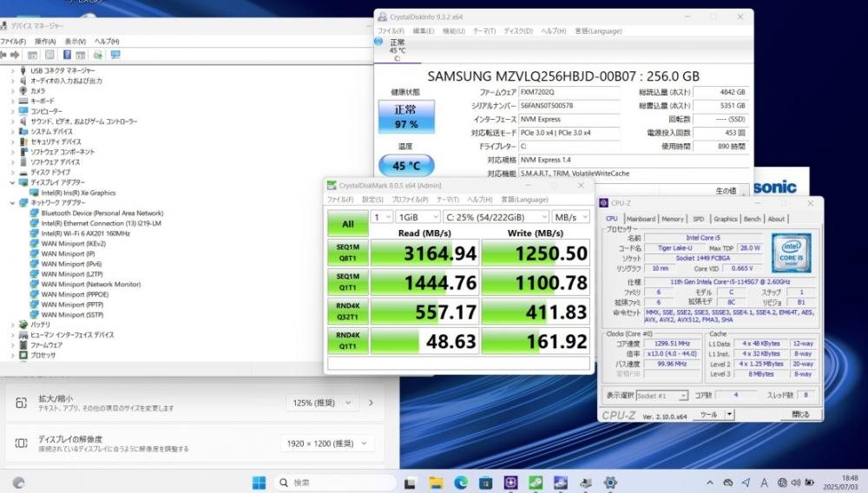Click Back arrow in Device Manager toolbar
868x493 pixels.
pyautogui.click(x=3, y=55)
